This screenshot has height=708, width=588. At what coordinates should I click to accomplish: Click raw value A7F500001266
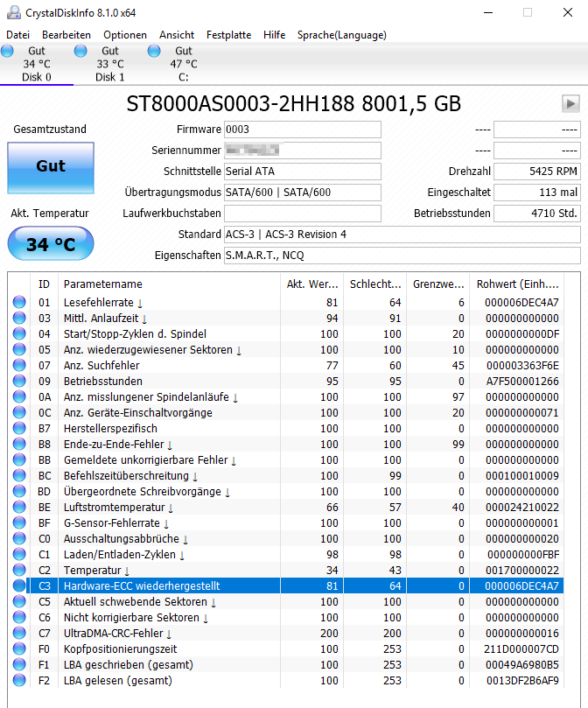[x=522, y=381]
